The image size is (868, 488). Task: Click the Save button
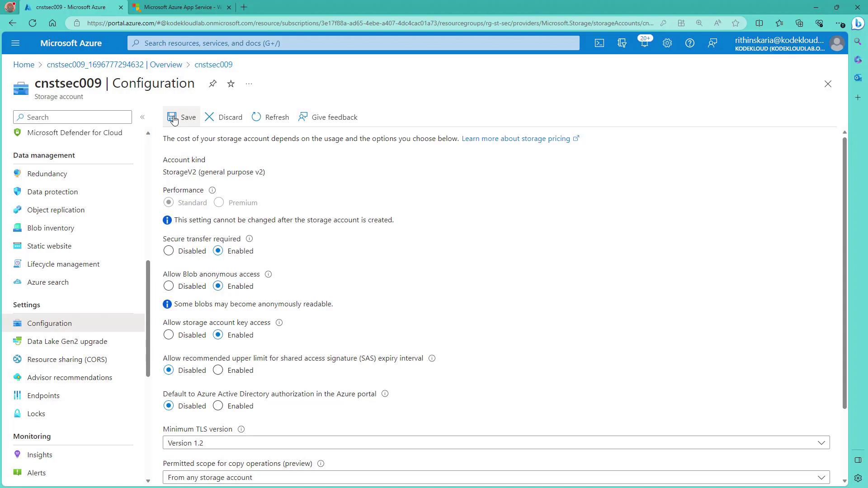tap(182, 117)
